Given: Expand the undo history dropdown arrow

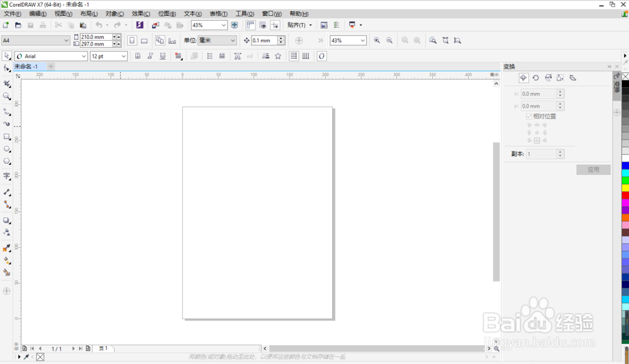Looking at the screenshot, I should (107, 25).
